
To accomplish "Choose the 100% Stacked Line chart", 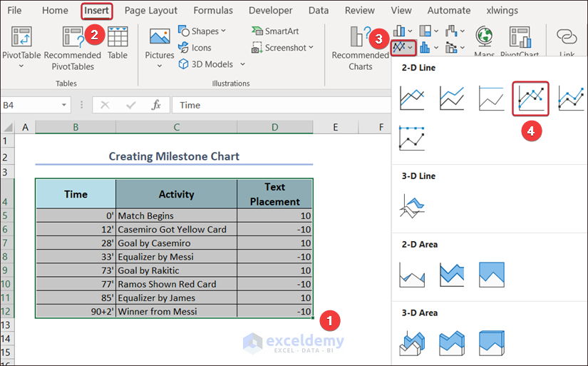I will pos(491,98).
